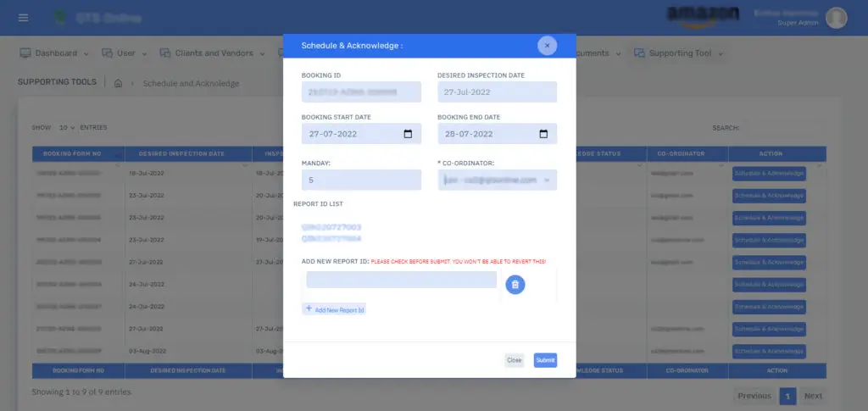Open the calendar picker for Booking End Date
The image size is (868, 411).
(543, 134)
